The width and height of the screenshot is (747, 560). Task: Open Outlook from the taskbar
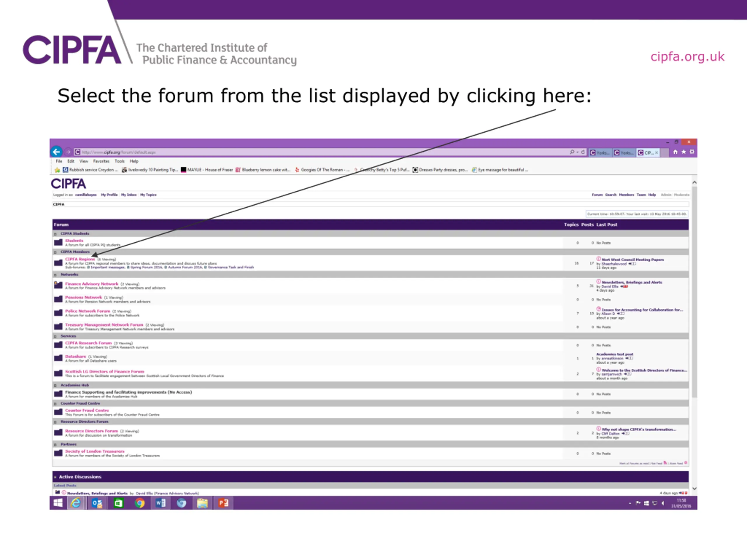pyautogui.click(x=97, y=503)
